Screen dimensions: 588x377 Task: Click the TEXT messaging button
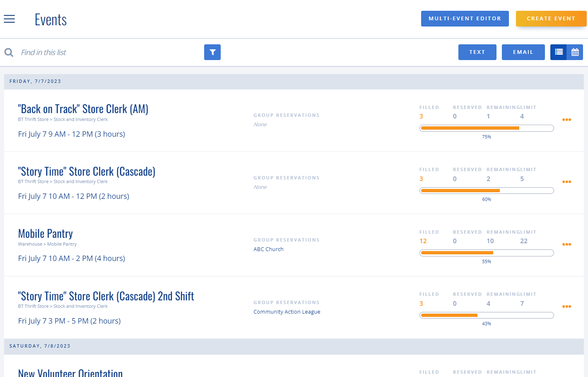click(477, 52)
